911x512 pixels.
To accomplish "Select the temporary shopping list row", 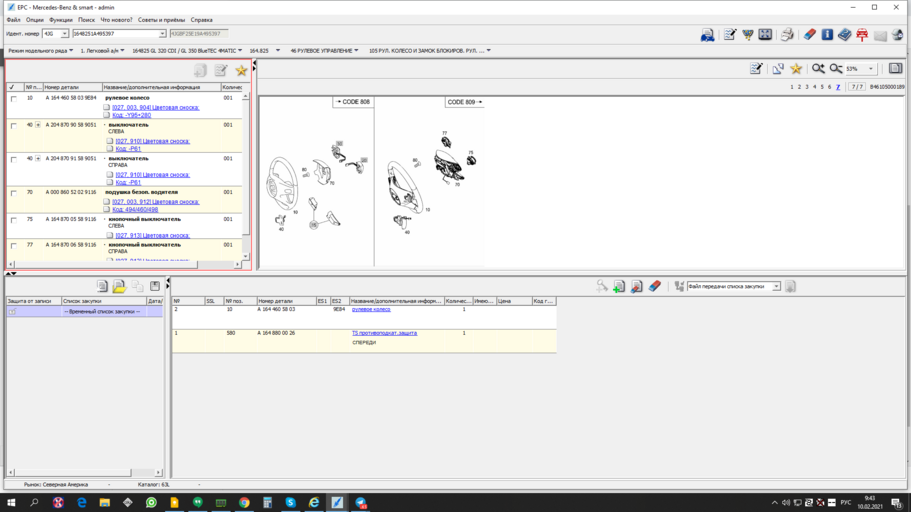I will [85, 312].
